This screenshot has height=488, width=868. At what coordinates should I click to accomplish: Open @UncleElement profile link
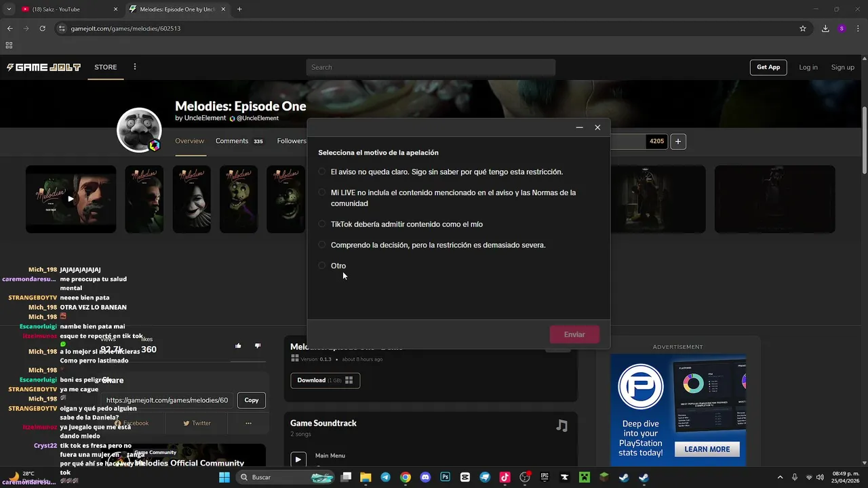point(258,118)
